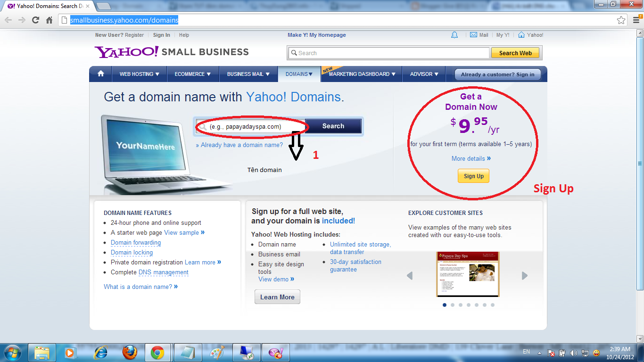Screen dimensions: 644x362
Task: Reload the page with refresh icon
Action: pos(35,20)
